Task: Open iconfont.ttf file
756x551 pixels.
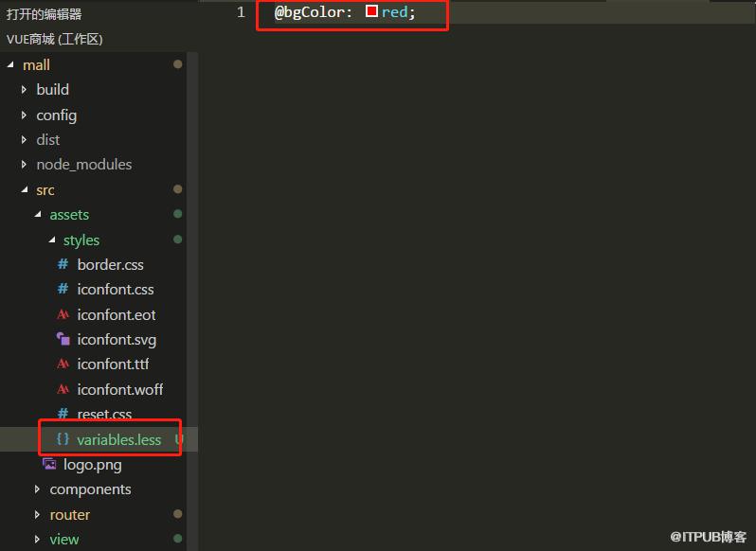Action: [113, 364]
